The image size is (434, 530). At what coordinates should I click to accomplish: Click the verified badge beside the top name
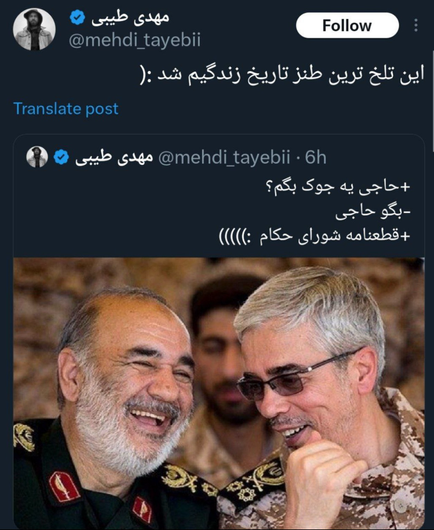[x=77, y=17]
